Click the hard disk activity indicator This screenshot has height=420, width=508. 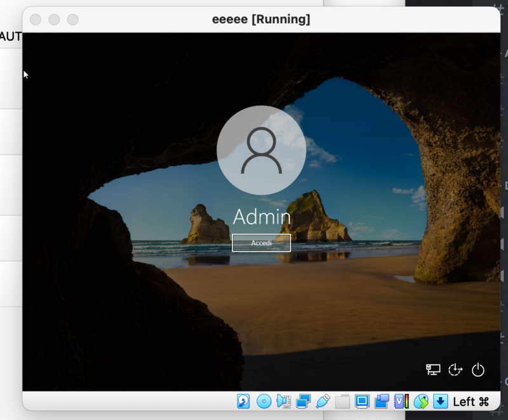coord(243,402)
